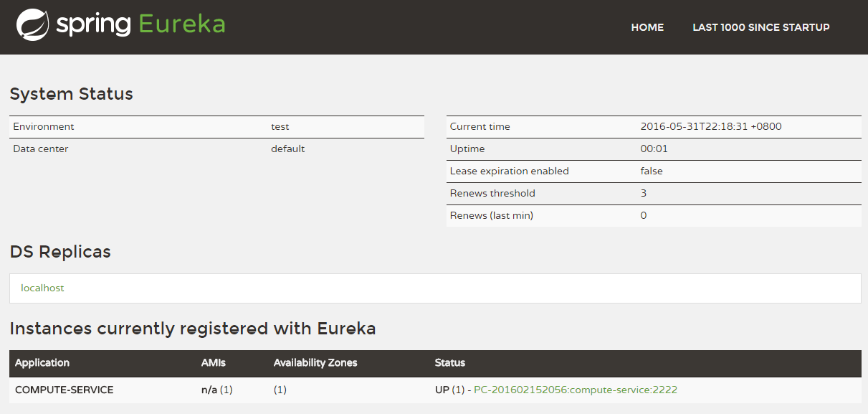This screenshot has height=414, width=868.
Task: Click the Status column header
Action: pyautogui.click(x=449, y=363)
